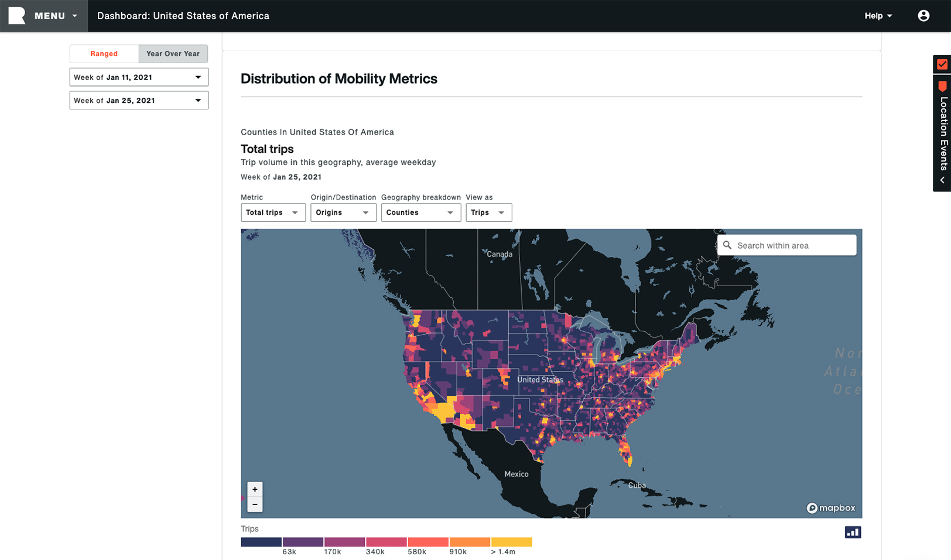Open the main MENU
This screenshot has width=951, height=560.
[x=56, y=16]
